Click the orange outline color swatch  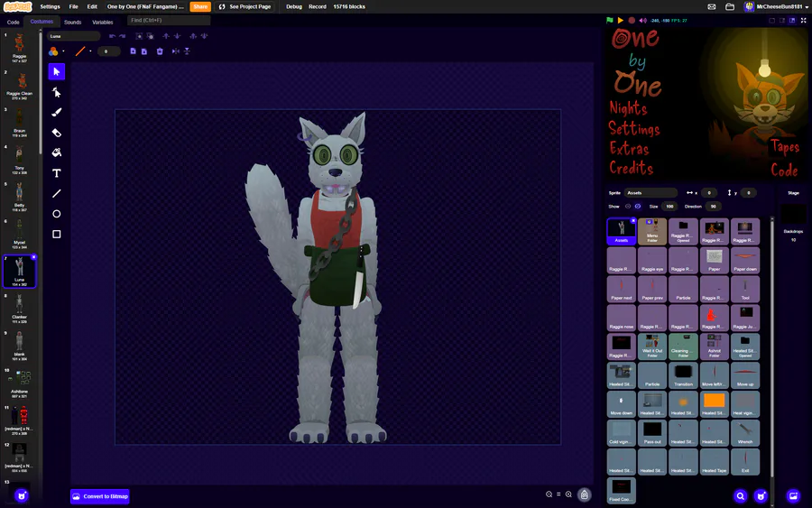tap(80, 51)
